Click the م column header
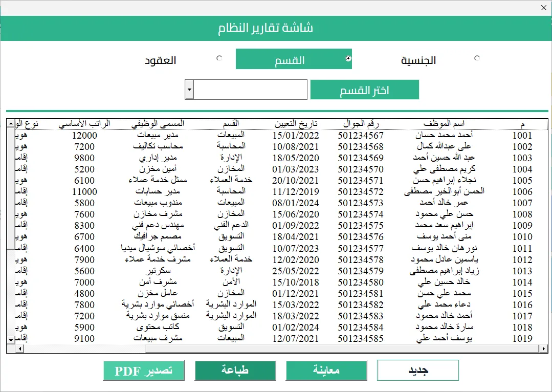This screenshot has height=392, width=552. 522,124
